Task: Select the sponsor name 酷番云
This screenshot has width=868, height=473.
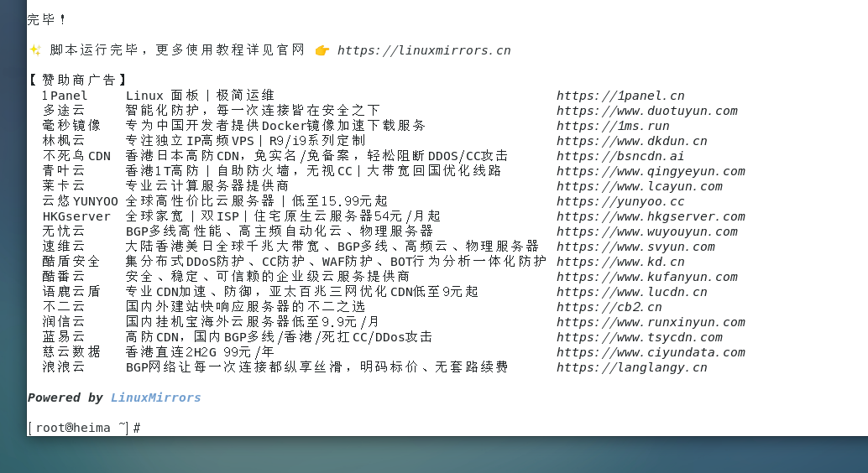Action: (x=64, y=277)
